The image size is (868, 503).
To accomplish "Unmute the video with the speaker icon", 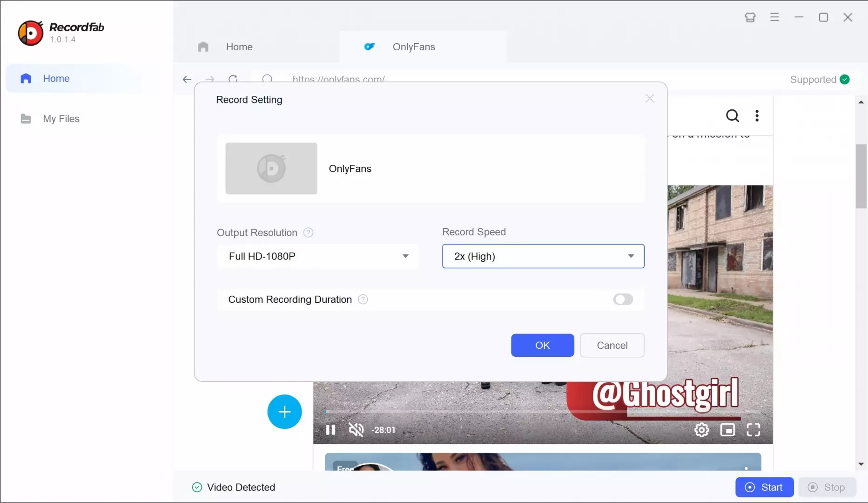I will click(356, 429).
